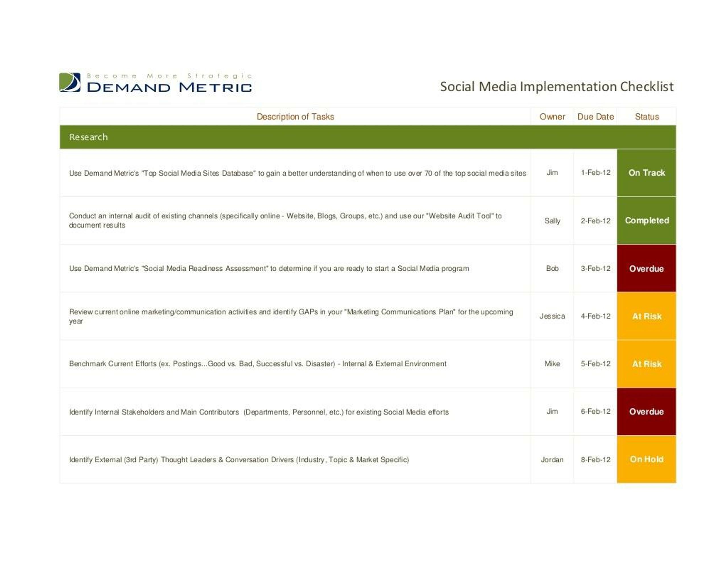
Task: Click the On Track status cell
Action: (647, 173)
